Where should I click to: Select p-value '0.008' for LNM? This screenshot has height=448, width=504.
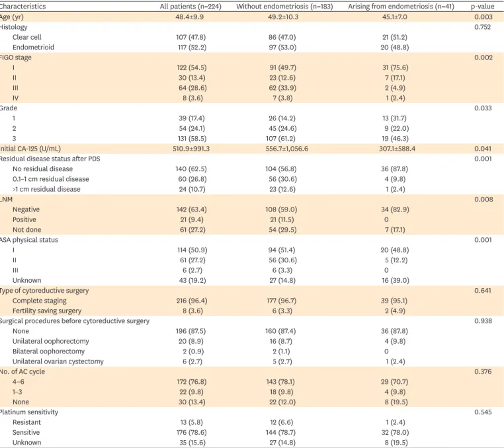click(x=483, y=199)
